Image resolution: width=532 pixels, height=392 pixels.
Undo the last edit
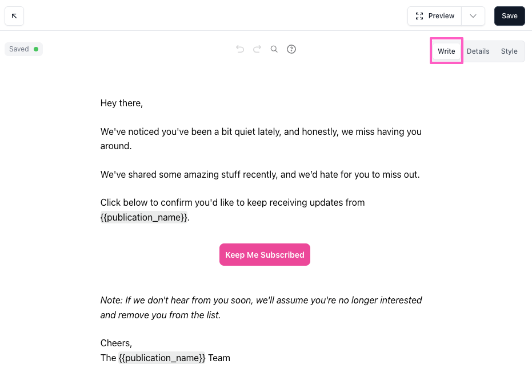[240, 49]
